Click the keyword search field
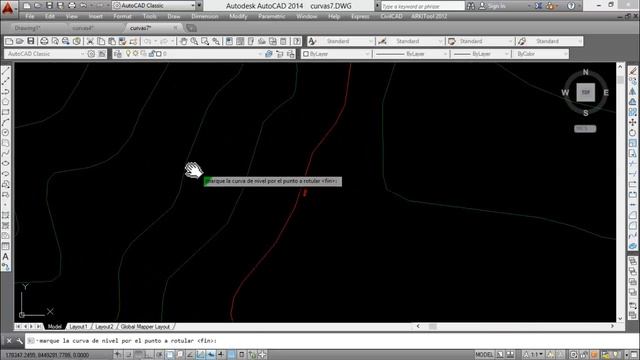This screenshot has width=640, height=360. (422, 6)
